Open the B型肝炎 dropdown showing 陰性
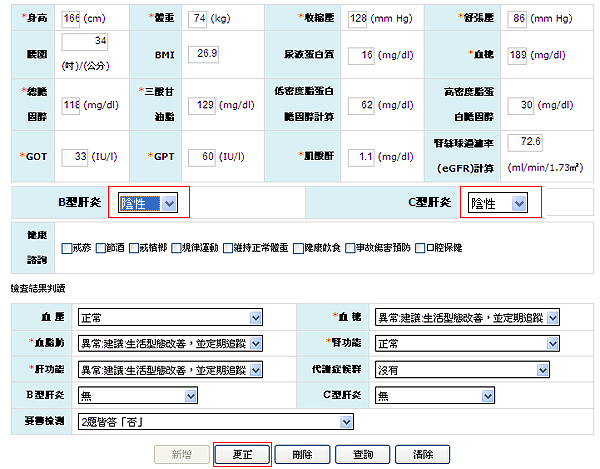600x469 pixels. pos(148,204)
